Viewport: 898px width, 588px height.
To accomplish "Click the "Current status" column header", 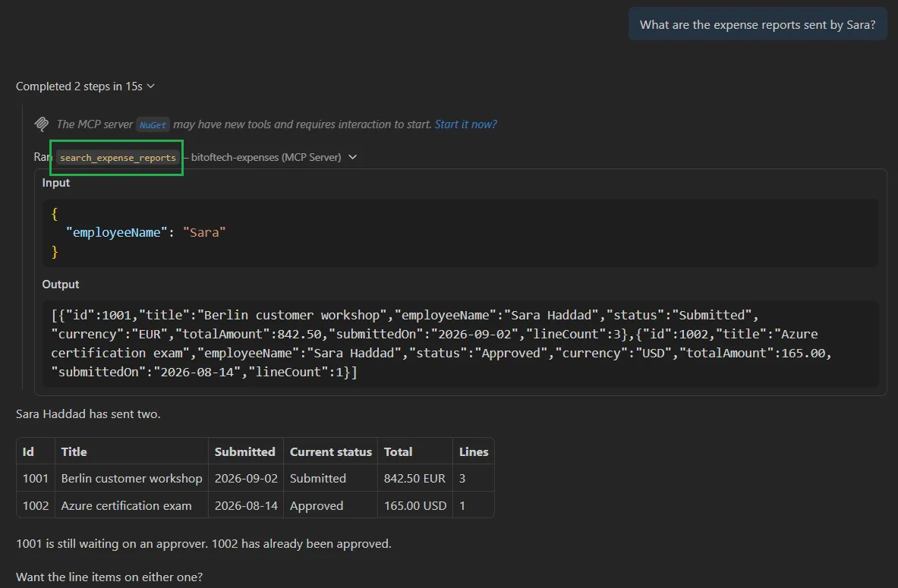I will pyautogui.click(x=331, y=451).
